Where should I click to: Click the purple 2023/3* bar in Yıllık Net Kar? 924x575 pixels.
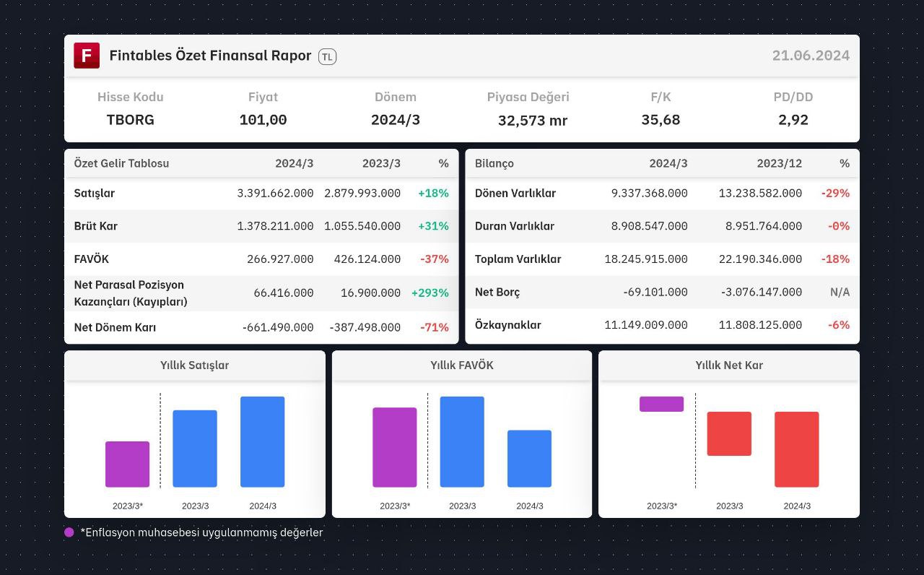click(661, 404)
